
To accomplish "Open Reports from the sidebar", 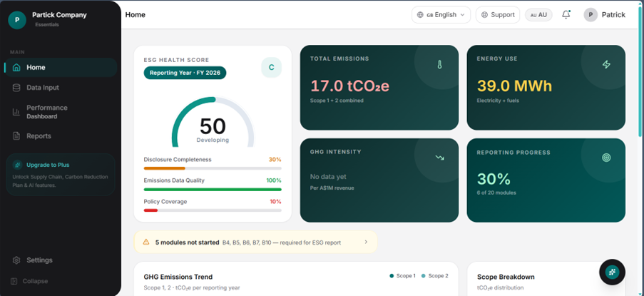I will coord(61,136).
